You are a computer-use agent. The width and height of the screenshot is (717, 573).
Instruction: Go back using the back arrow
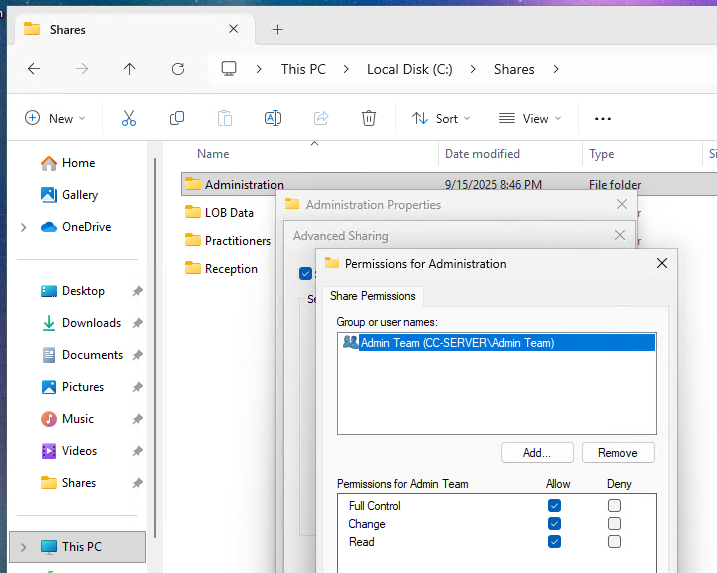coord(34,69)
